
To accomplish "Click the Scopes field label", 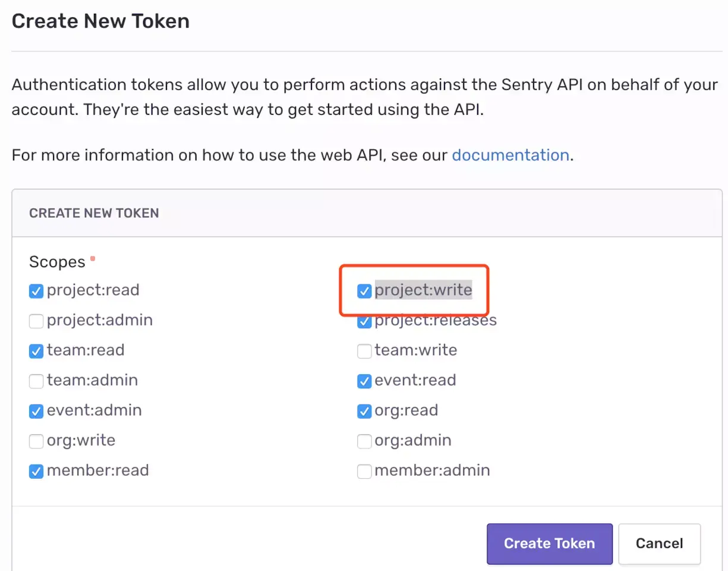I will coord(57,262).
